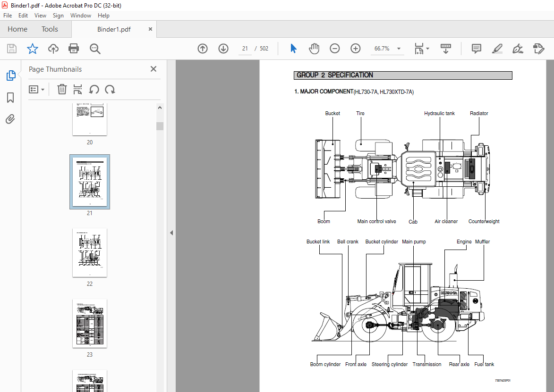Image resolution: width=554 pixels, height=392 pixels.
Task: Rotate page counterclockwise
Action: [x=94, y=89]
